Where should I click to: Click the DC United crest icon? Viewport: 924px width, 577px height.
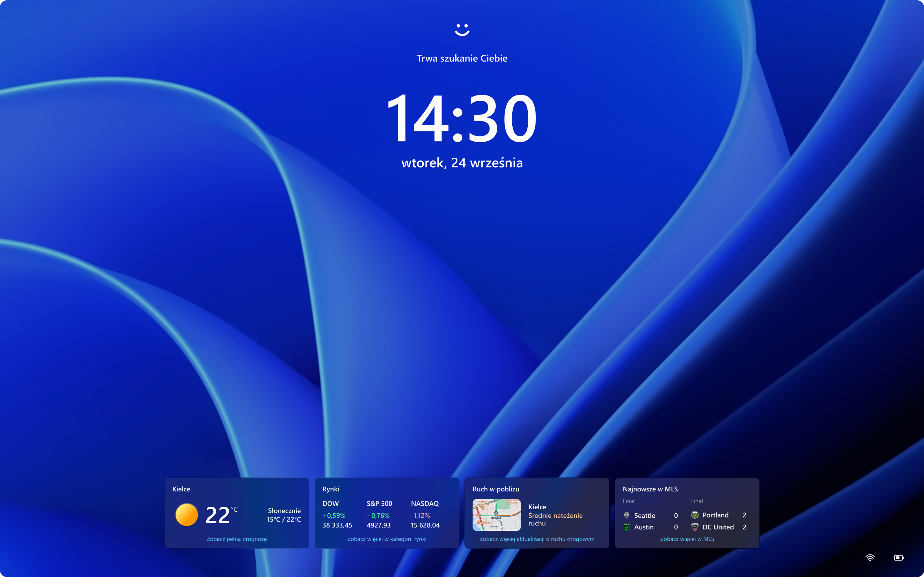point(696,527)
